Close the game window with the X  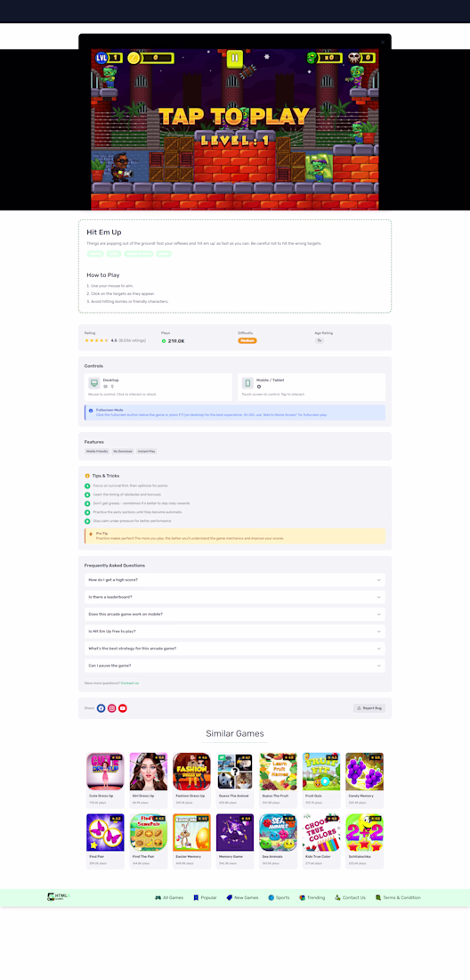click(x=383, y=42)
